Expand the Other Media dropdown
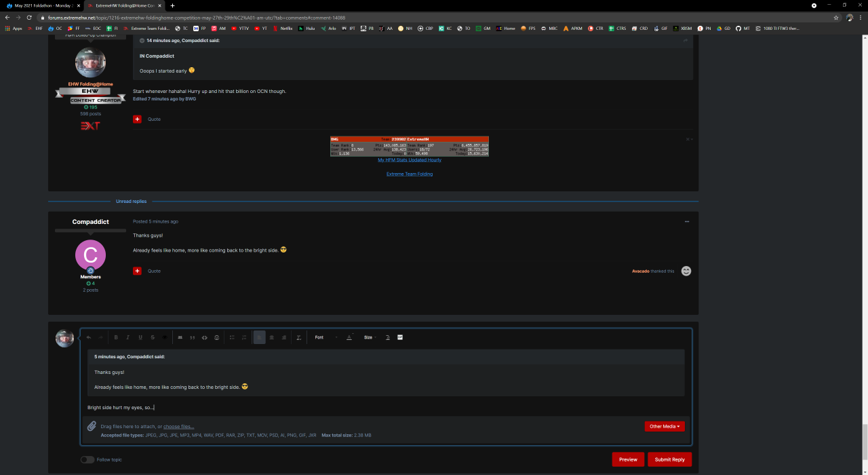This screenshot has height=475, width=868. (665, 426)
